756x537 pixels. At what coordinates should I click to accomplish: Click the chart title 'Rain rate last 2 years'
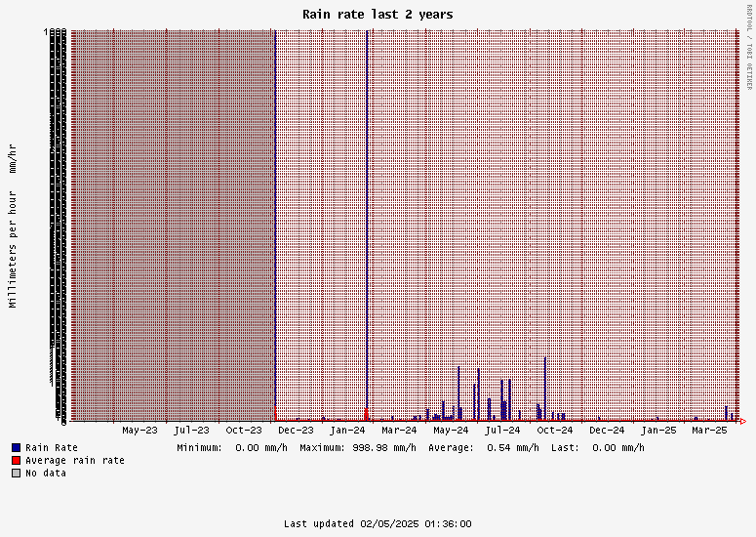[x=378, y=15]
